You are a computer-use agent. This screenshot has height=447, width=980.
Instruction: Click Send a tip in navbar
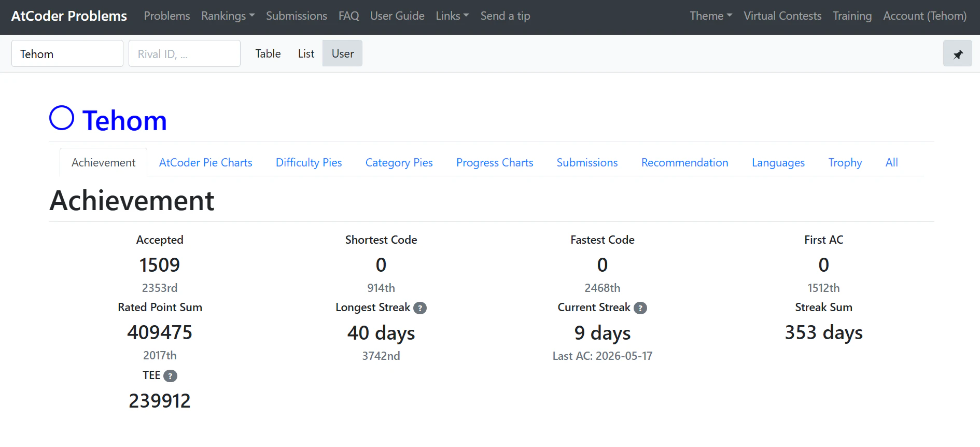tap(505, 16)
